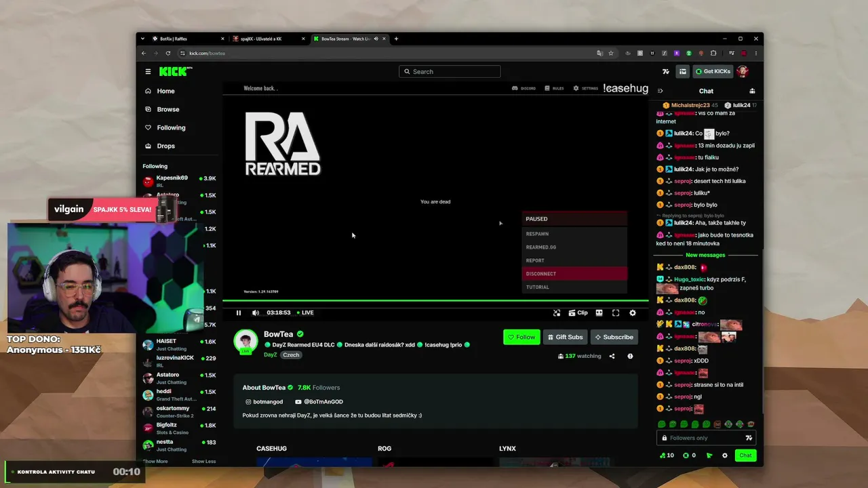Click the Gift Subs button
This screenshot has width=868, height=488.
pos(565,337)
